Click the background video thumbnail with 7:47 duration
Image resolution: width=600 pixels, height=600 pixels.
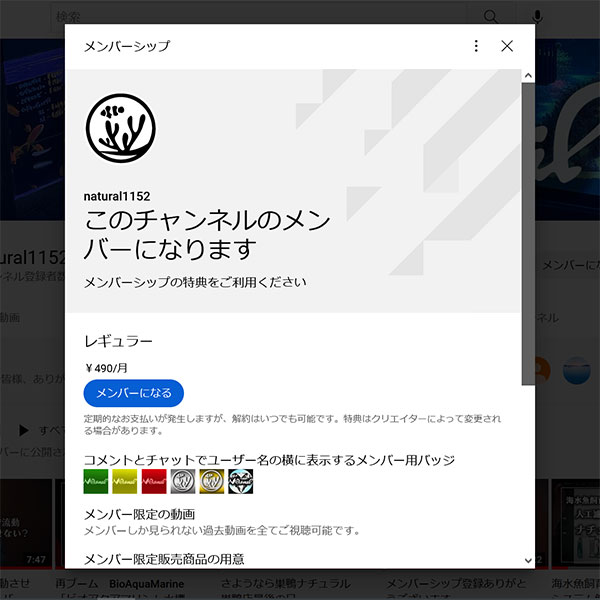pos(26,523)
